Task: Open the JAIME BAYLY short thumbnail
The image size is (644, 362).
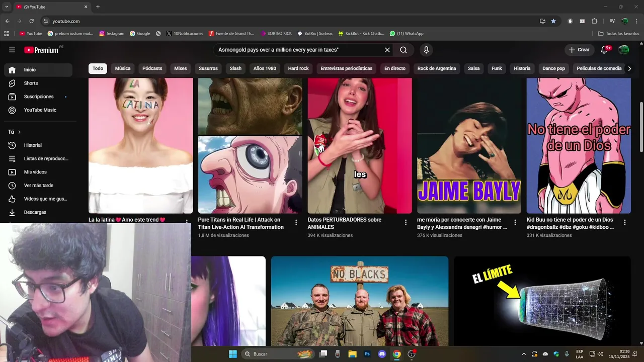Action: (x=469, y=146)
